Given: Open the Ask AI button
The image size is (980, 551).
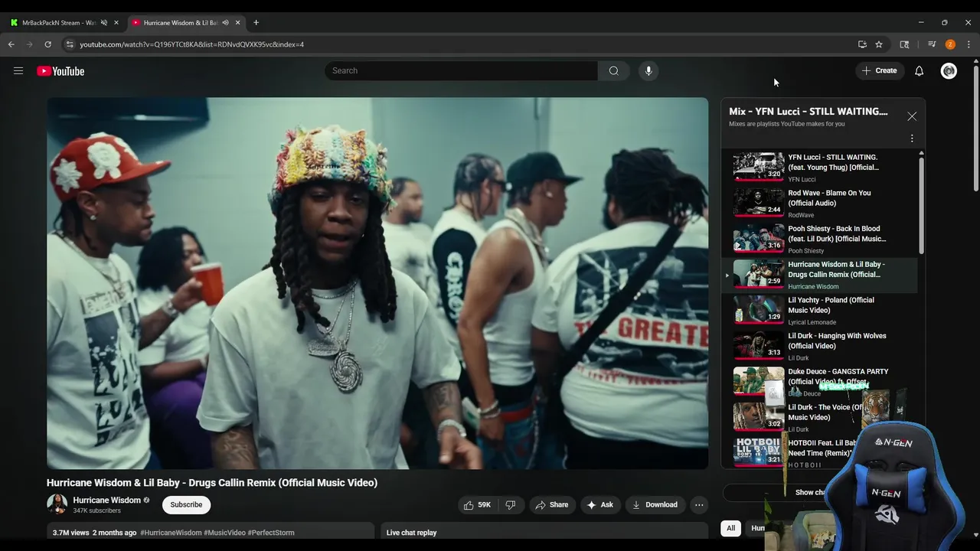Looking at the screenshot, I should (x=599, y=504).
